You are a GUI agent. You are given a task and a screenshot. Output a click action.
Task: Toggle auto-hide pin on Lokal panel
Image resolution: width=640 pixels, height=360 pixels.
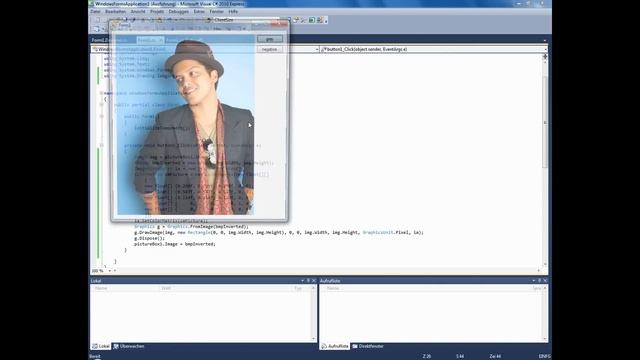pos(308,280)
